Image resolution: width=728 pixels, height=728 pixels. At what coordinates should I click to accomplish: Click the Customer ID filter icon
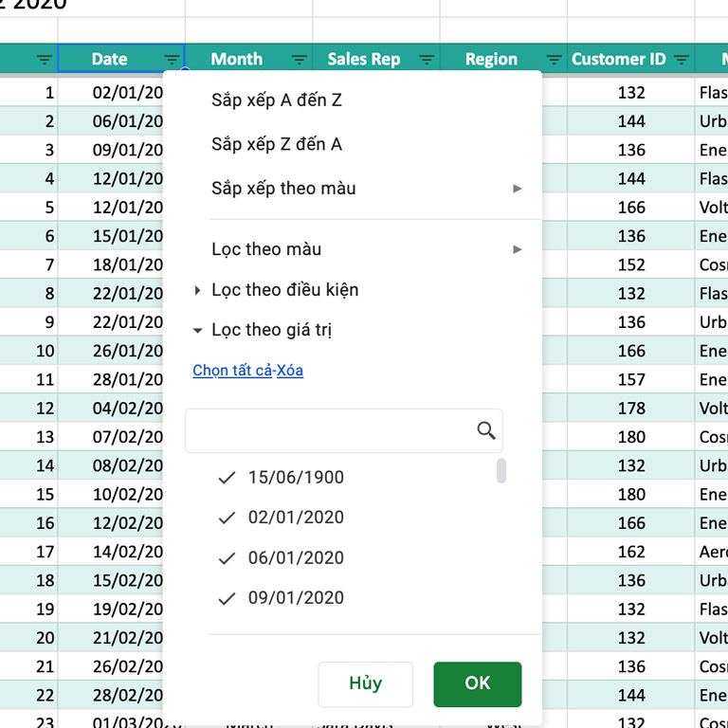coord(681,60)
